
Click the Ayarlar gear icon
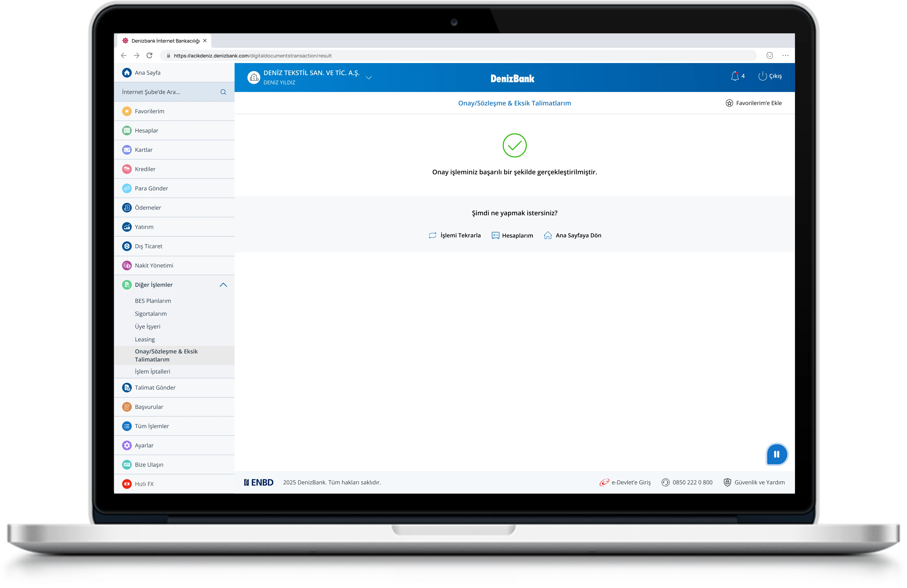point(127,445)
